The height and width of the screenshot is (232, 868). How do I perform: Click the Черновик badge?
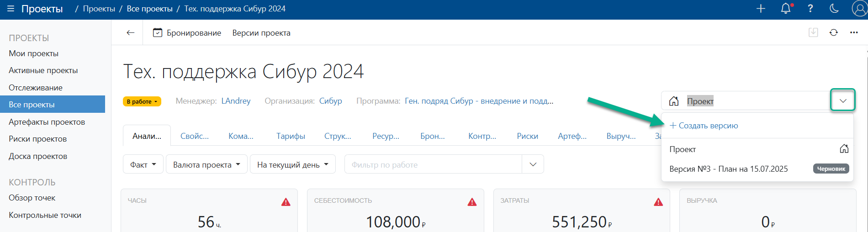pos(831,169)
